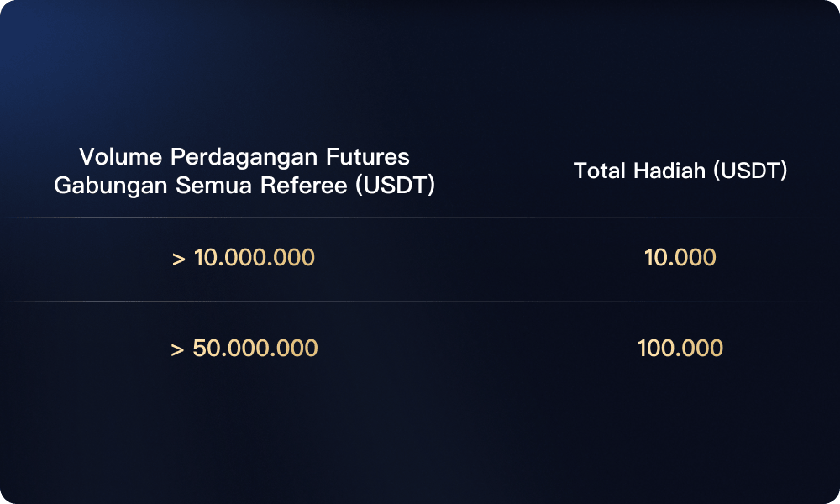Click "(USDT)" in the Total Hadiah header
Screen dimensions: 840x504
pos(749,171)
